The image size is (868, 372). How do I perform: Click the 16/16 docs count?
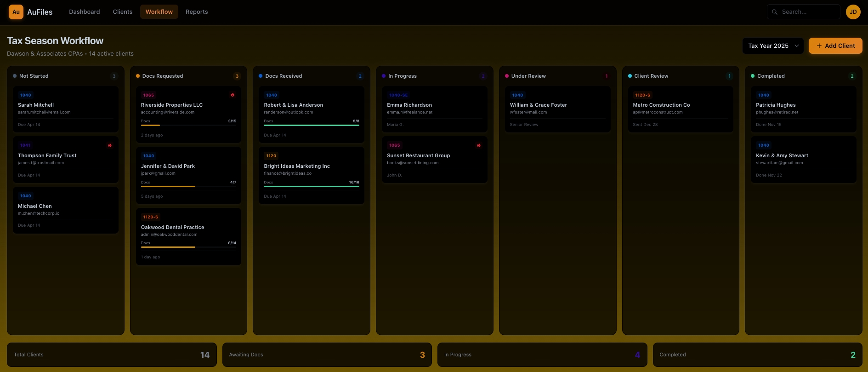[354, 182]
